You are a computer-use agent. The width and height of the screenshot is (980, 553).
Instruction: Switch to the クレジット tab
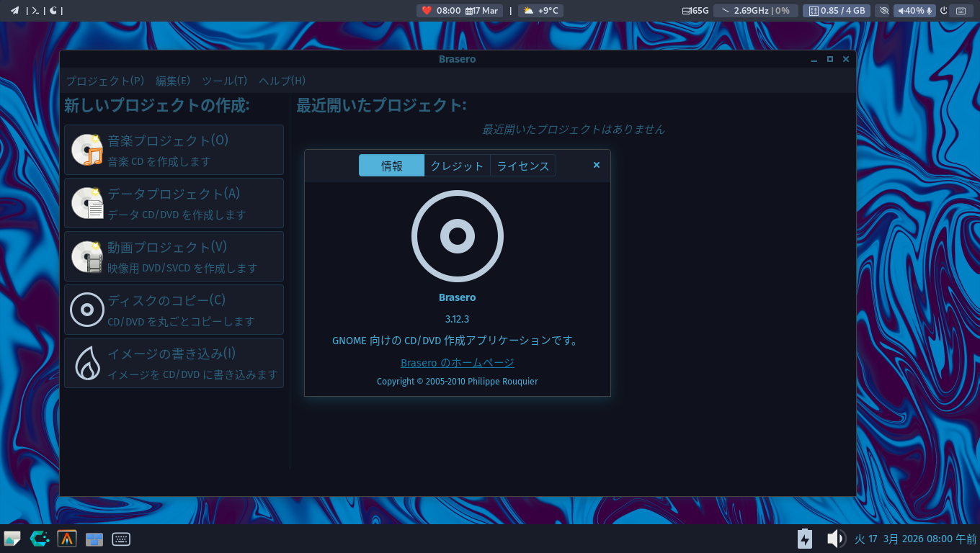[x=457, y=166]
